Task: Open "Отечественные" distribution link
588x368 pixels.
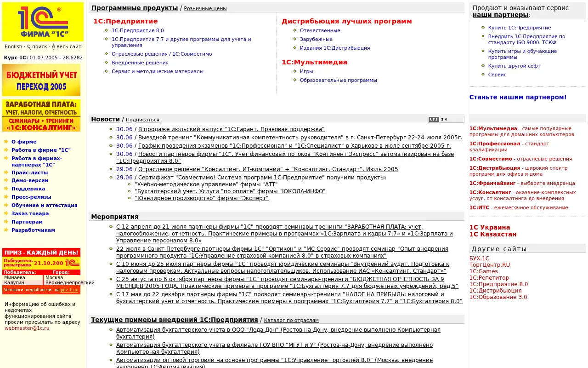Action: (x=320, y=30)
